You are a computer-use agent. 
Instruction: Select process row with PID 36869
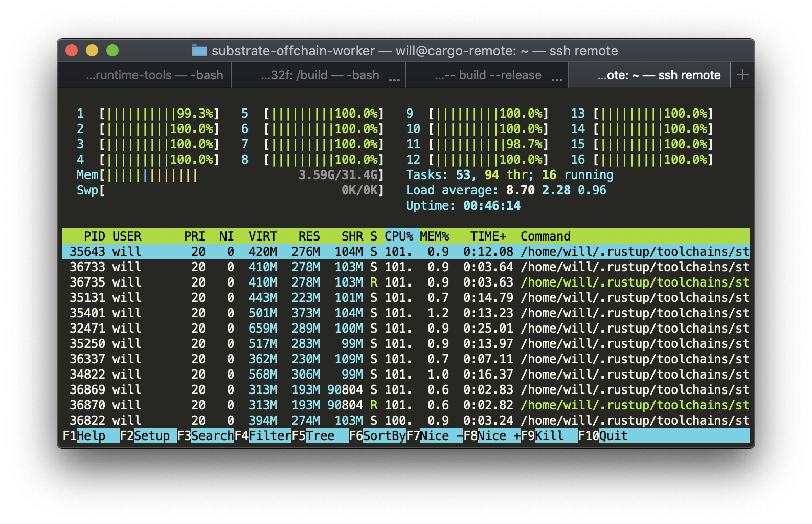[406, 390]
